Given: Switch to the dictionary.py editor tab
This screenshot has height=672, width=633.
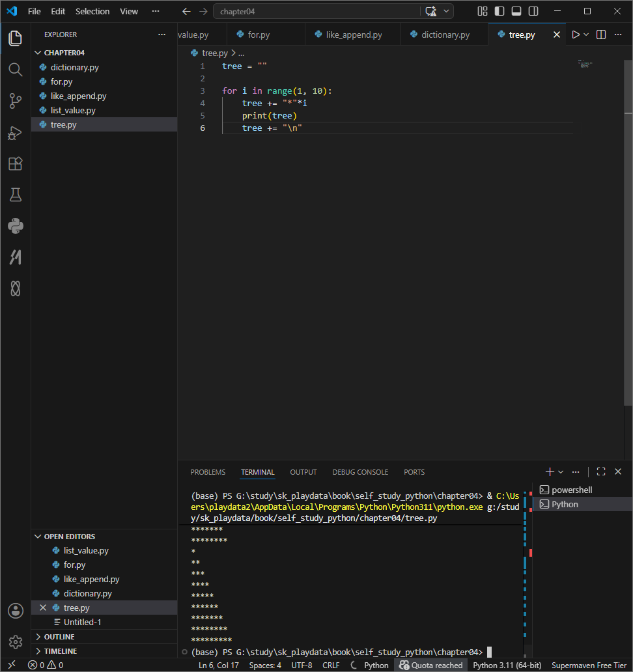Looking at the screenshot, I should (444, 35).
